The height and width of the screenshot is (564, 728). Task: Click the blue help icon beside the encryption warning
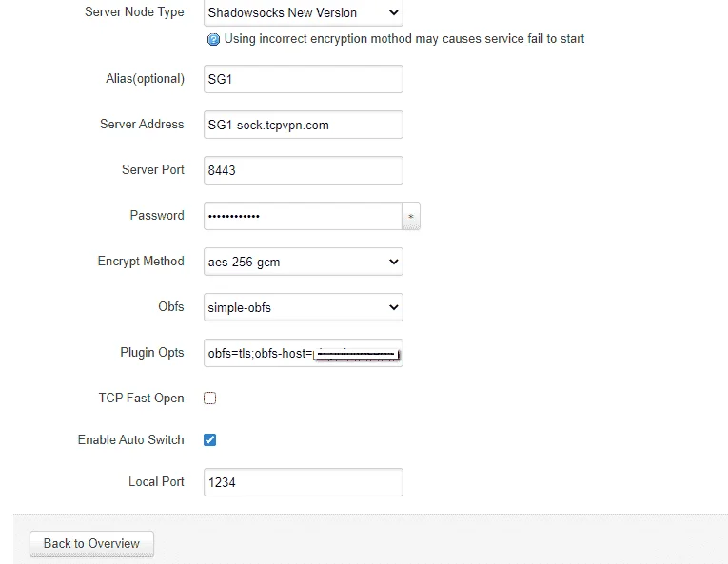(213, 39)
